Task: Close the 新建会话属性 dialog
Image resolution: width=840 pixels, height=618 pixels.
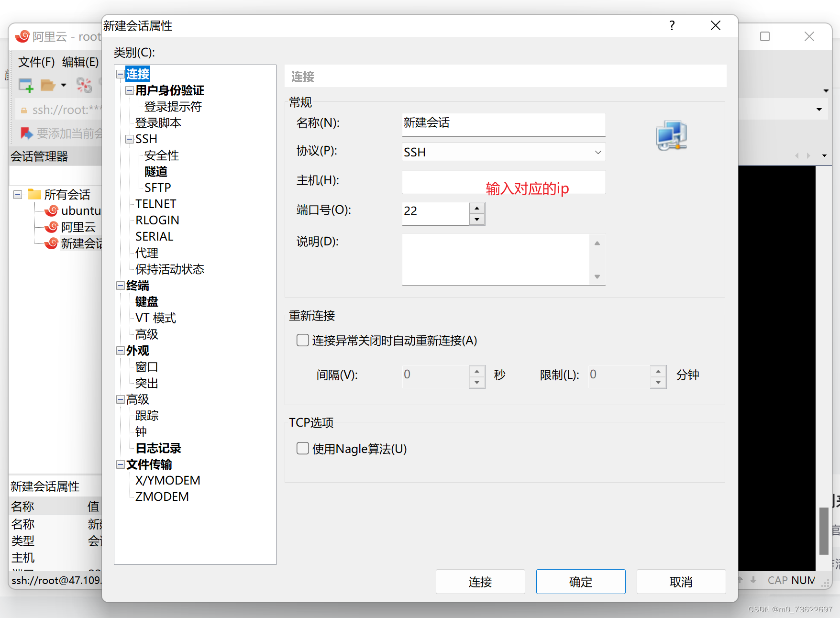Action: (716, 25)
